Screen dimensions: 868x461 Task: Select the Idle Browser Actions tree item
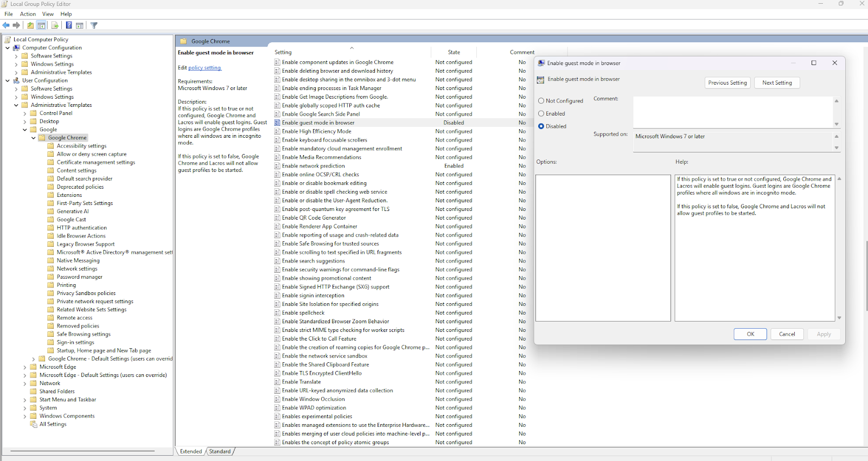[81, 236]
